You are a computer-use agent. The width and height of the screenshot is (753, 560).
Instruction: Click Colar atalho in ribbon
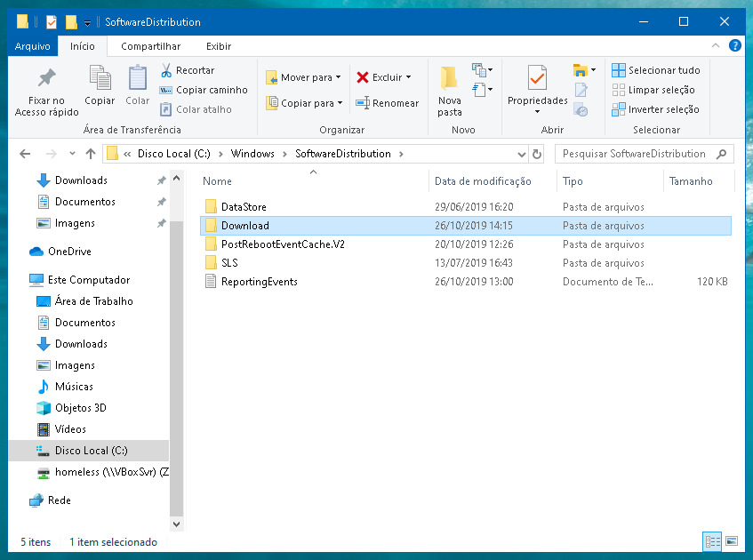(x=196, y=109)
